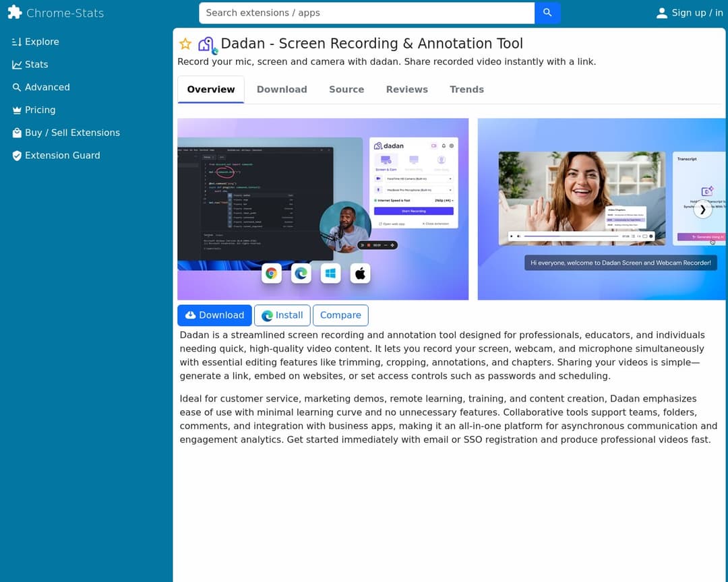Viewport: 728px width, 582px height.
Task: Click the shopping bag icon
Action: pyautogui.click(x=17, y=133)
